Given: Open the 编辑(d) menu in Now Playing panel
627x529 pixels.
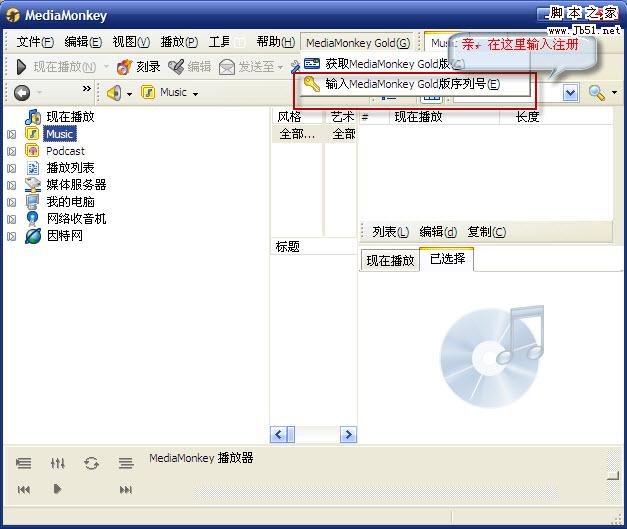Looking at the screenshot, I should tap(438, 232).
